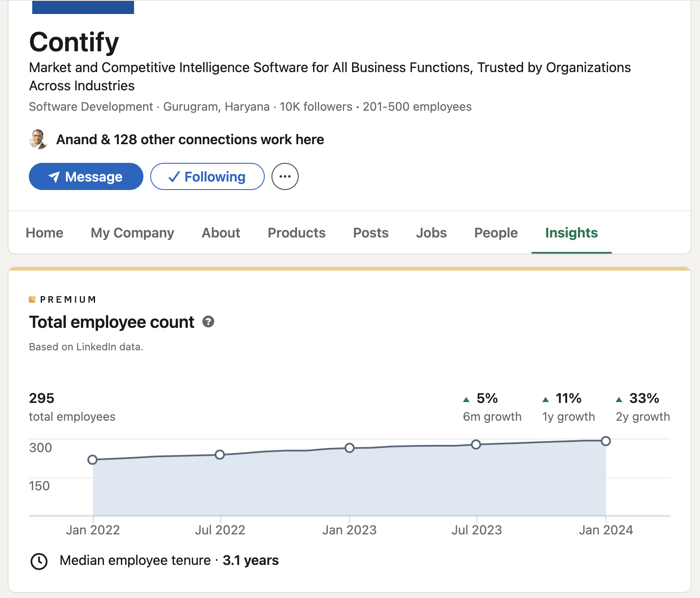Click the blue company logo banner
This screenshot has width=700, height=598.
(x=83, y=7)
